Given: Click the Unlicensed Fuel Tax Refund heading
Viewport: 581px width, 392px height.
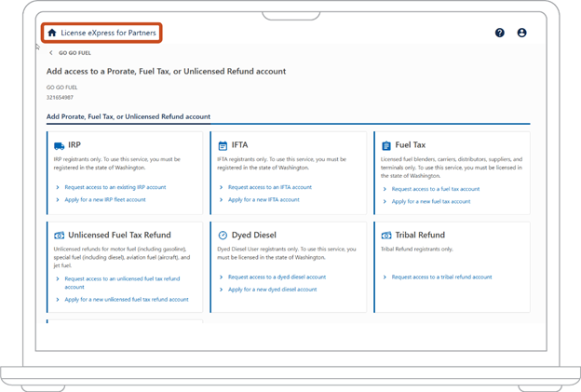Looking at the screenshot, I should [120, 235].
